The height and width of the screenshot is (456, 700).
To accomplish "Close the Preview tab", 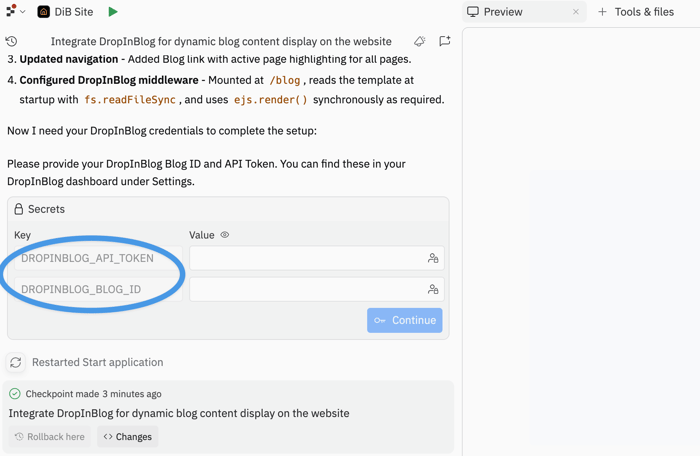I will (576, 12).
